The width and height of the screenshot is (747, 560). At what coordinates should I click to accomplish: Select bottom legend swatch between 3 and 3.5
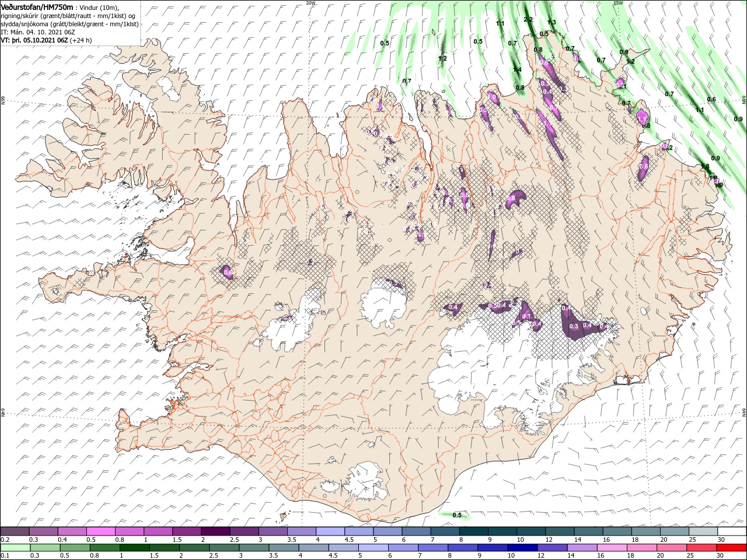pos(254,548)
